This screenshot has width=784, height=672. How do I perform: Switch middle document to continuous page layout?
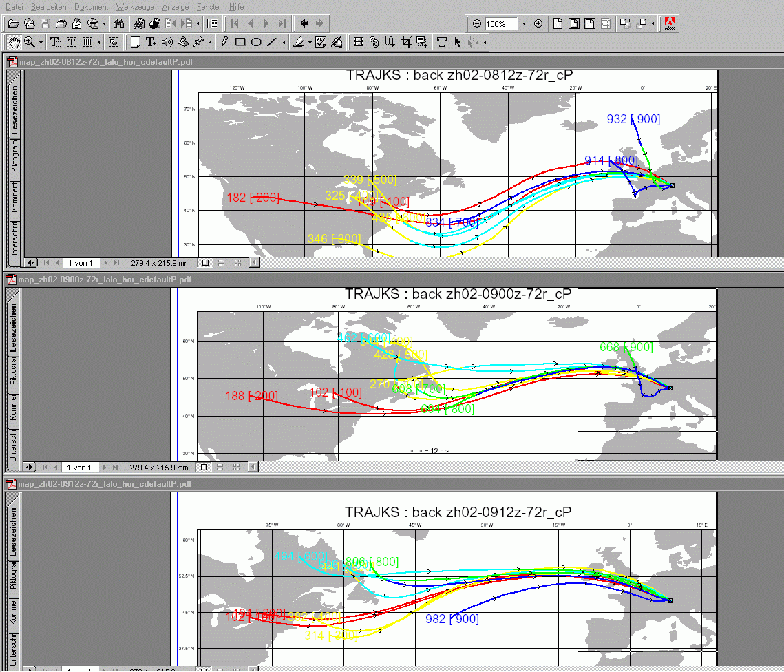click(x=221, y=468)
